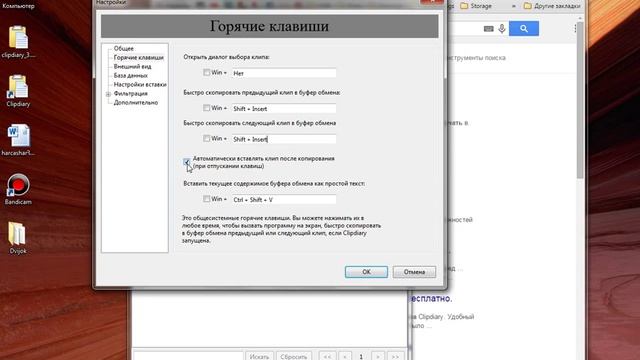This screenshot has width=640, height=360.
Task: Click the Clipdiary search text field
Action: point(188,356)
